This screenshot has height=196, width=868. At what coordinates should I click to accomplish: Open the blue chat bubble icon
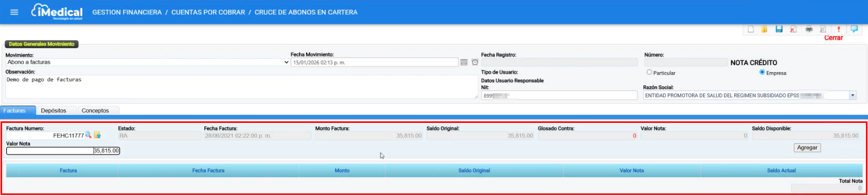[x=854, y=29]
